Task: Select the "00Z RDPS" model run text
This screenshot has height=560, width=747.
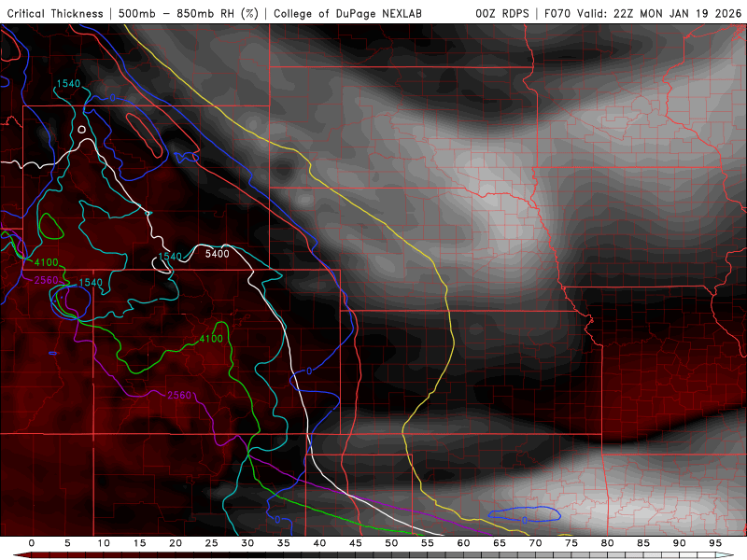Action: (502, 14)
